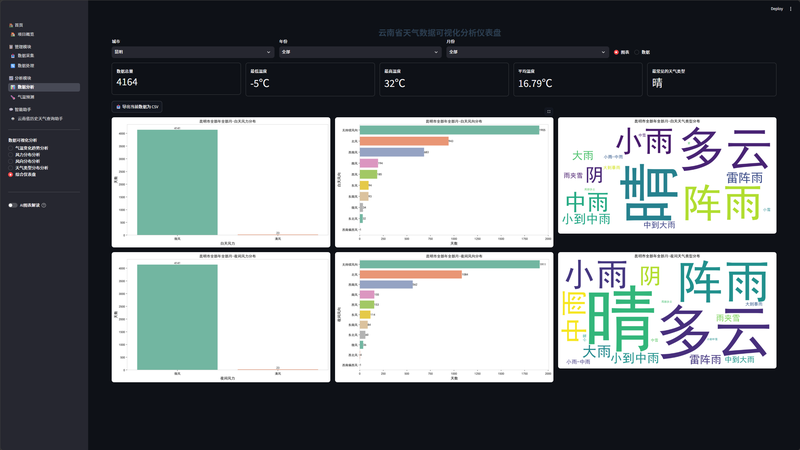This screenshot has height=450, width=800.
Task: Open the 数据处理 page icon
Action: (x=13, y=66)
